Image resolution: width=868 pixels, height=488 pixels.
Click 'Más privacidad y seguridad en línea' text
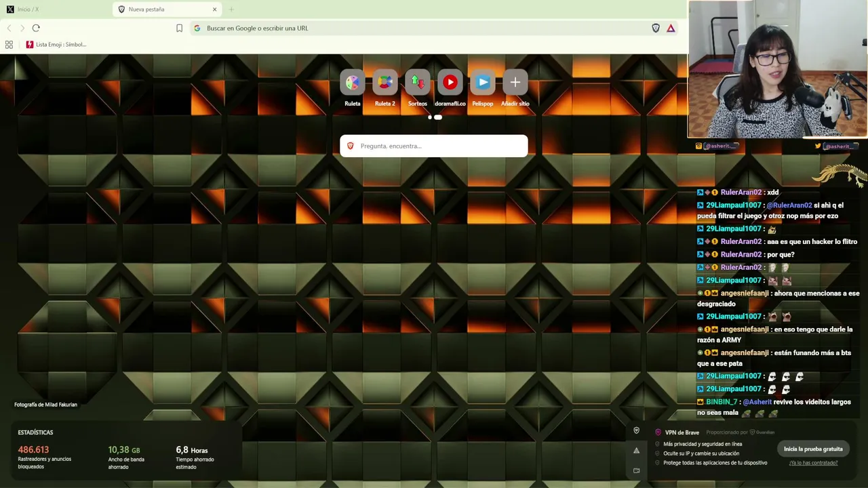tap(703, 444)
